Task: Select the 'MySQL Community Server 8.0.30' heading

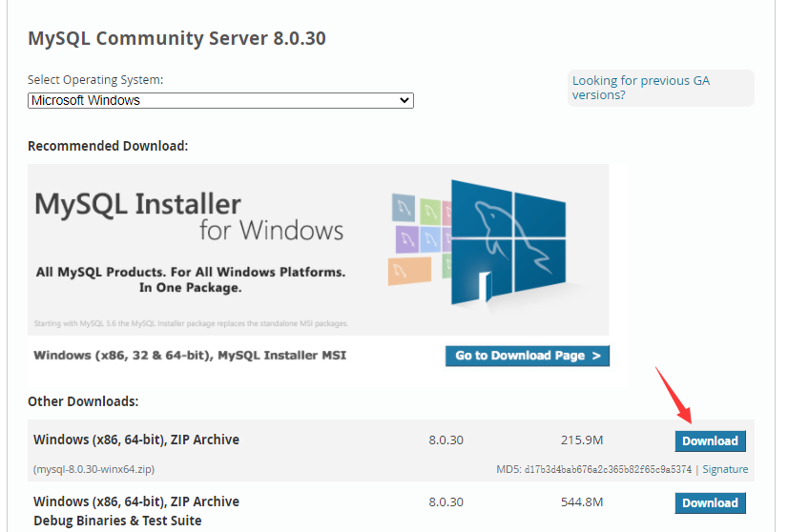Action: coord(176,38)
